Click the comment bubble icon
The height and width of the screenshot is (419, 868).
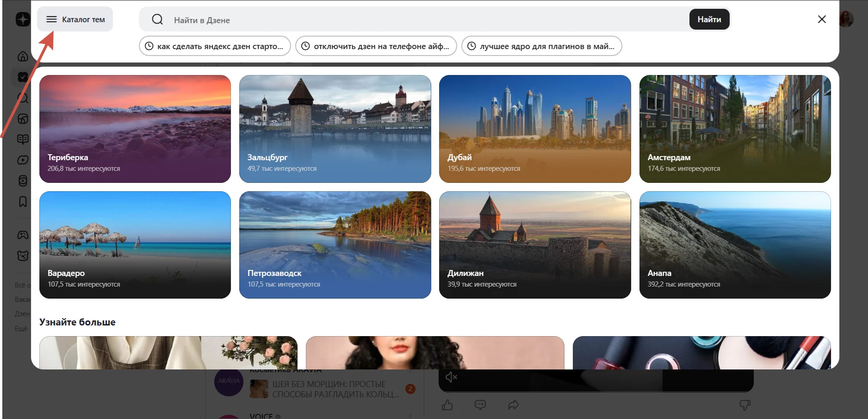[480, 405]
